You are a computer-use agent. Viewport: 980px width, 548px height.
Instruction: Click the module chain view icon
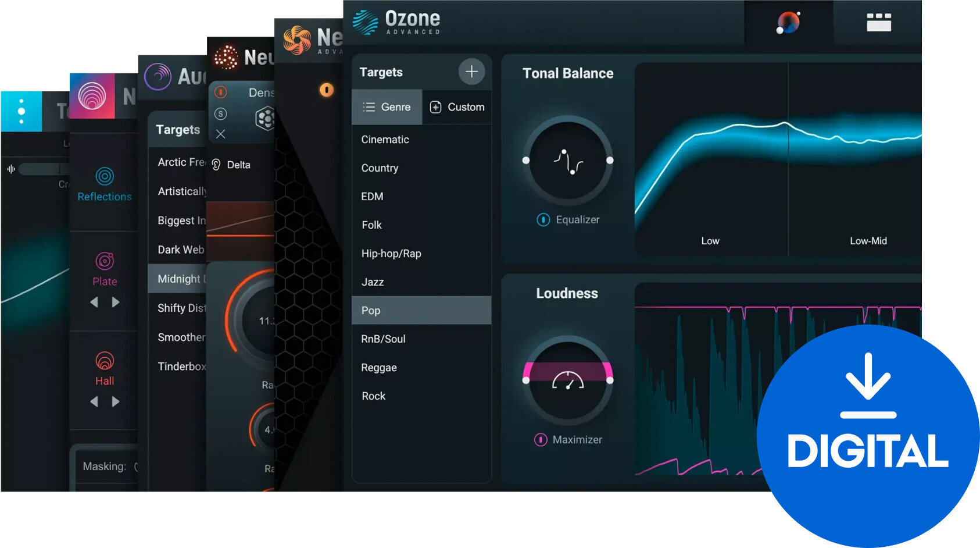pos(878,21)
